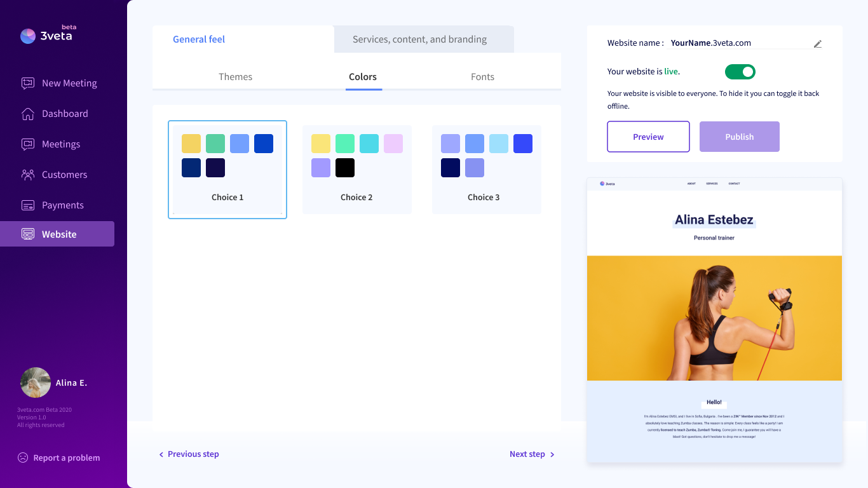
Task: Click the Payments card icon
Action: (x=28, y=205)
